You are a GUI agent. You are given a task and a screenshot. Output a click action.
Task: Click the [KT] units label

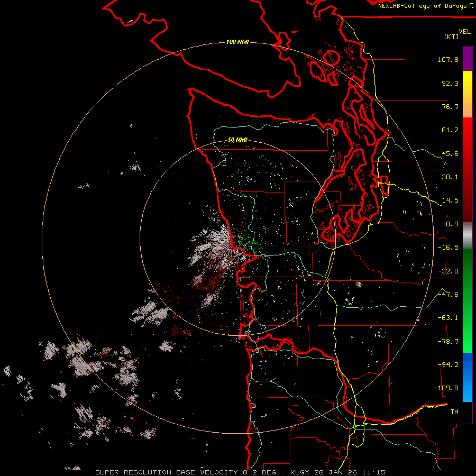coord(452,36)
